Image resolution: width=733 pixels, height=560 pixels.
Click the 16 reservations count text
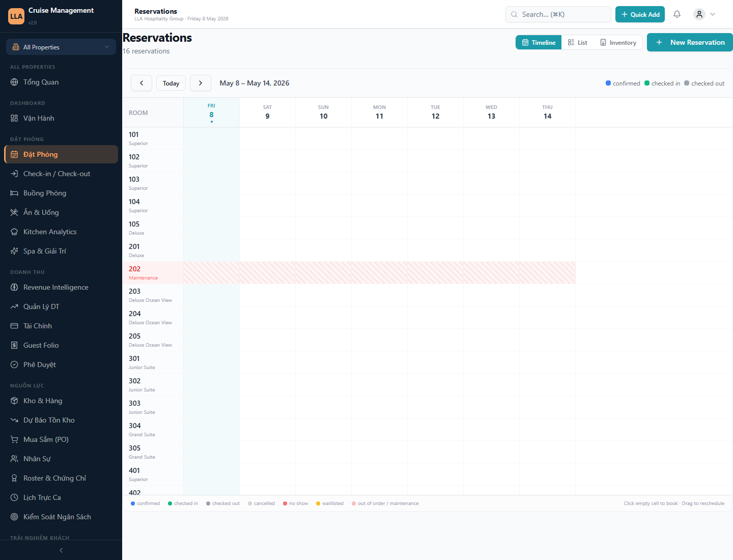point(146,51)
